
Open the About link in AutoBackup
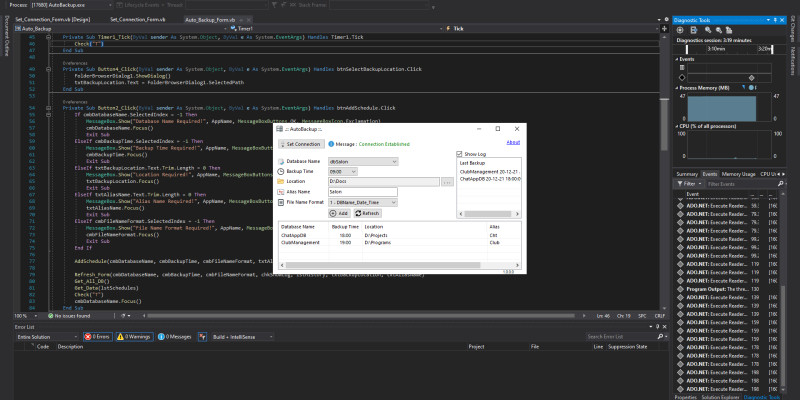click(513, 142)
